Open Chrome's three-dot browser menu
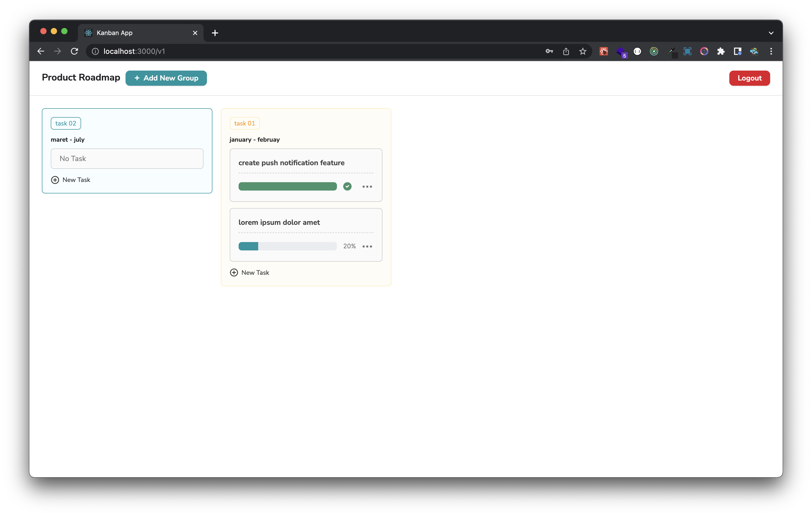This screenshot has height=516, width=812. coord(771,51)
